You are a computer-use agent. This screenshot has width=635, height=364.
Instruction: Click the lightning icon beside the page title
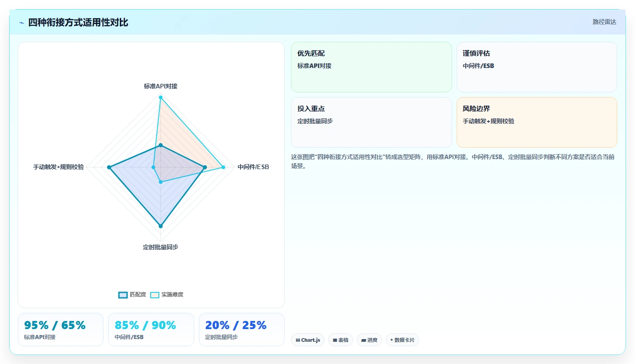21,23
